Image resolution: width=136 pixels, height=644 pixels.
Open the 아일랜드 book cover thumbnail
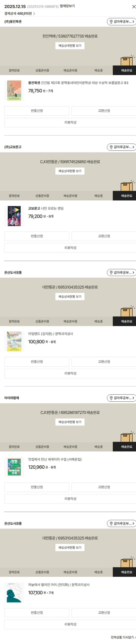click(x=14, y=341)
